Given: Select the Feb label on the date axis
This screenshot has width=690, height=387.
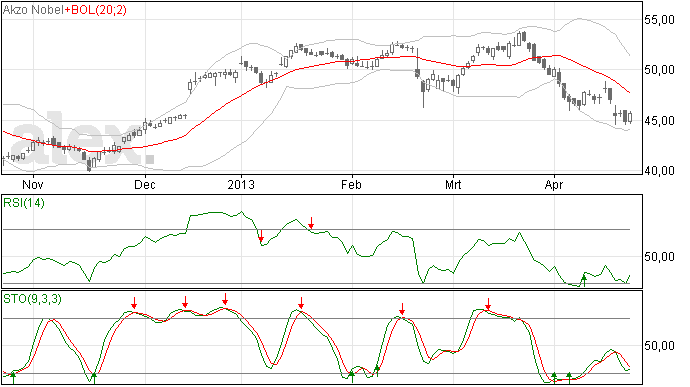Looking at the screenshot, I should pos(351,184).
